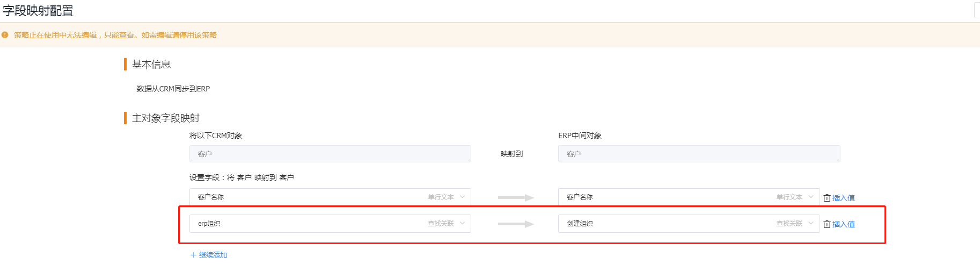Click the 映射到 label between objects

511,154
